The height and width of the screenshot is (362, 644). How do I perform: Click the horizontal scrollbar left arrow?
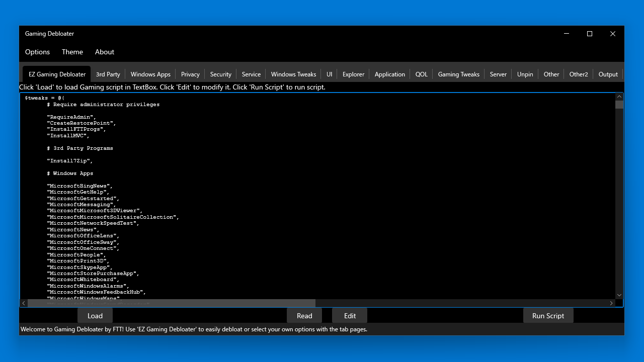24,303
